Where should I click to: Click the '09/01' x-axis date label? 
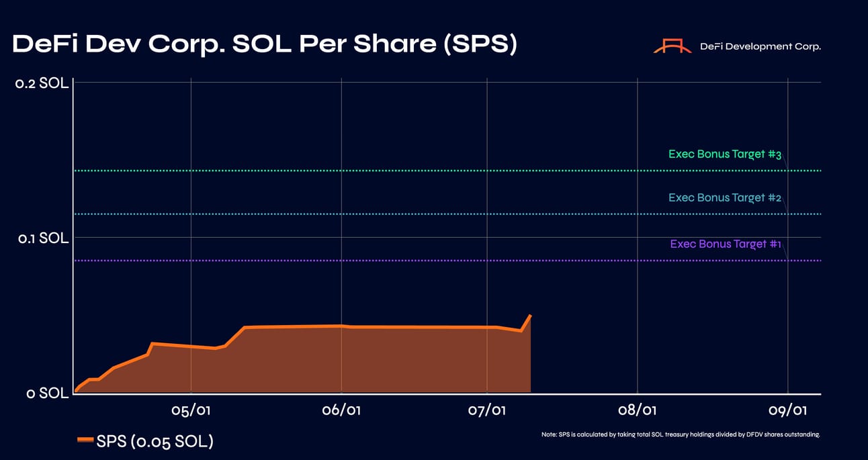788,410
